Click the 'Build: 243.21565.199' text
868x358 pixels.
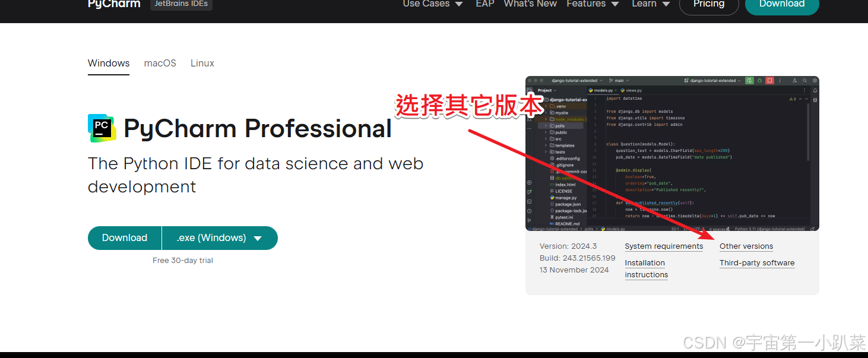click(x=578, y=258)
